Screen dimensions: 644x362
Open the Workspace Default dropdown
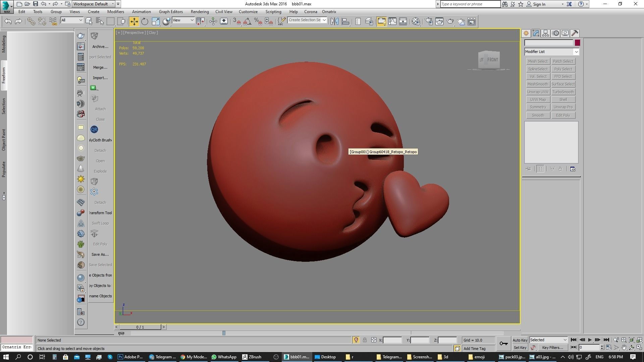(94, 4)
